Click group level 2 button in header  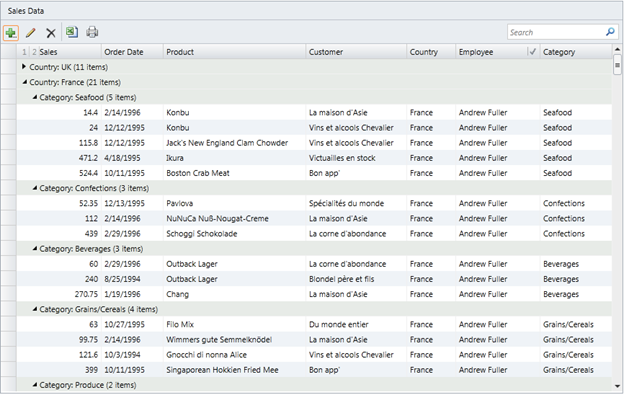(x=34, y=52)
